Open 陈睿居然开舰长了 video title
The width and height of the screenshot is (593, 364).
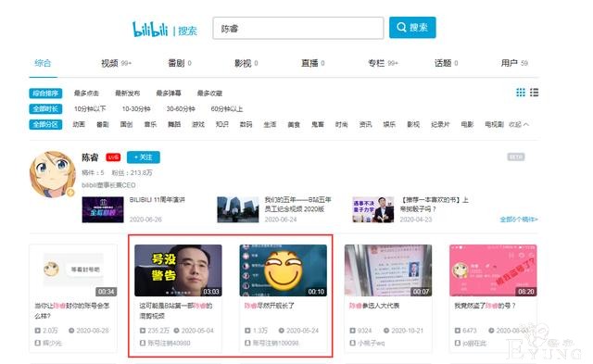(269, 306)
